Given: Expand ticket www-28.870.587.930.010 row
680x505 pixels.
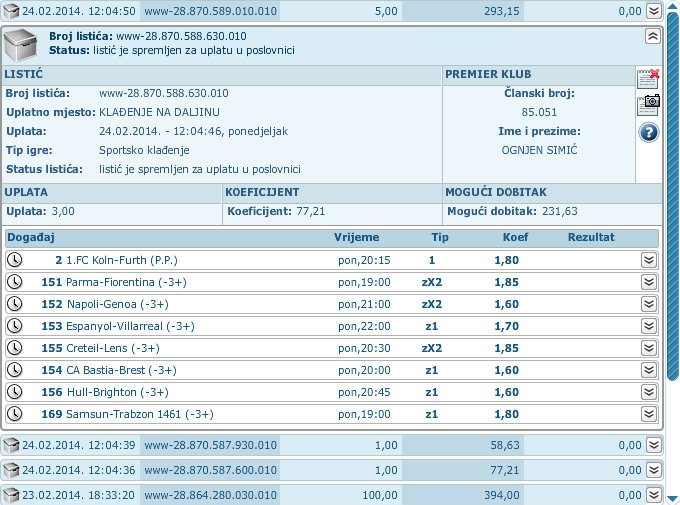Looking at the screenshot, I should (654, 445).
